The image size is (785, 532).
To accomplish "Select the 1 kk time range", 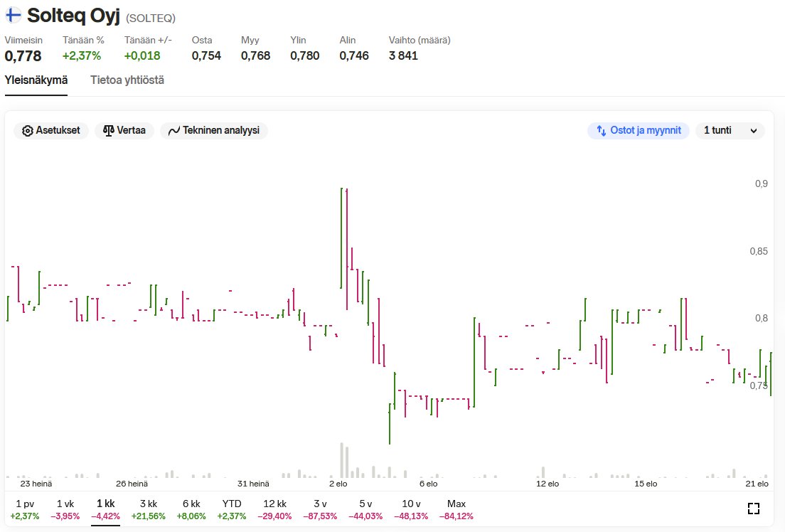I will pos(106,509).
